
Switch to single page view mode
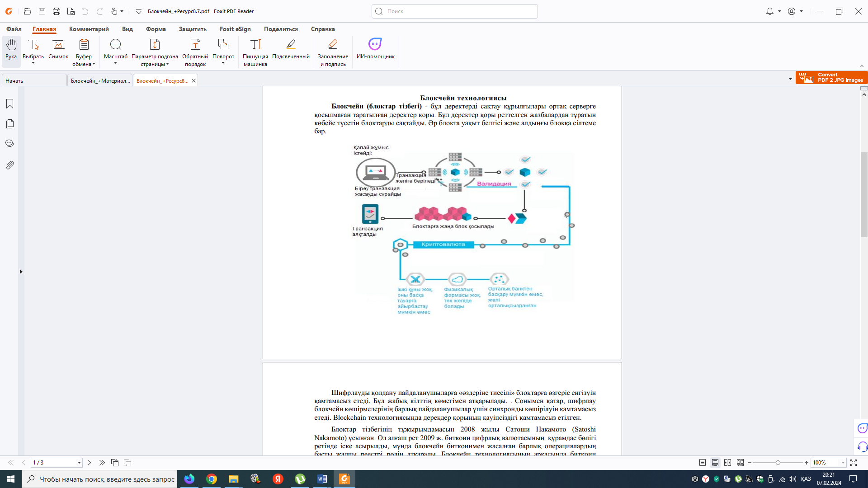pos(702,463)
